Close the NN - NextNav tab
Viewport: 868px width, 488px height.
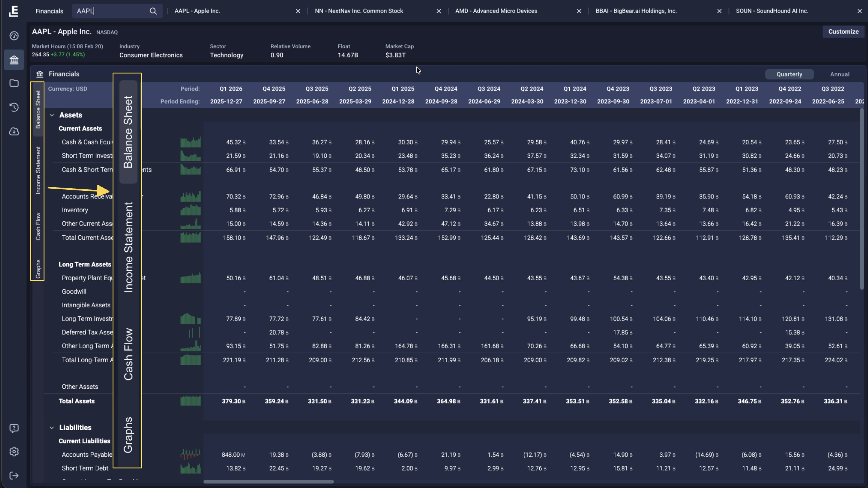[x=439, y=11]
